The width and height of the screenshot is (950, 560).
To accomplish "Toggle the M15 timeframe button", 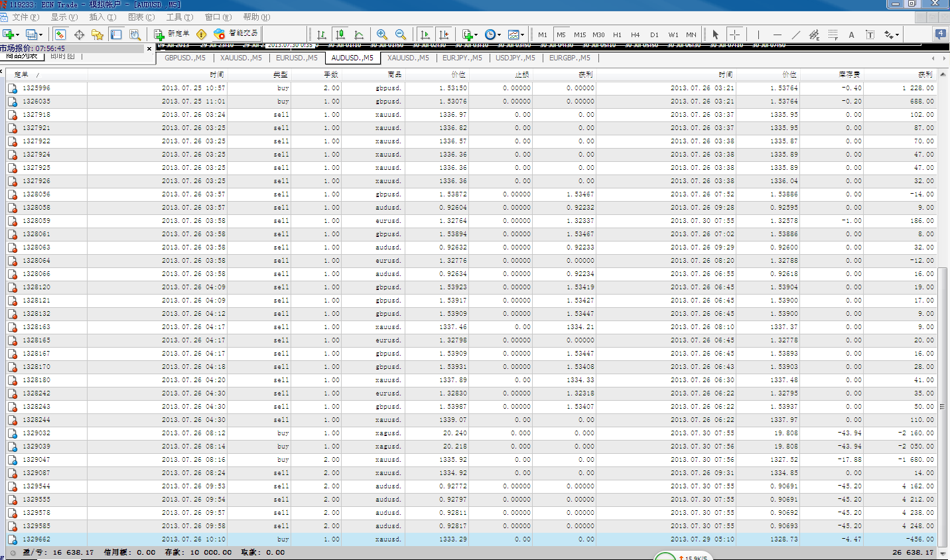I will pos(580,35).
